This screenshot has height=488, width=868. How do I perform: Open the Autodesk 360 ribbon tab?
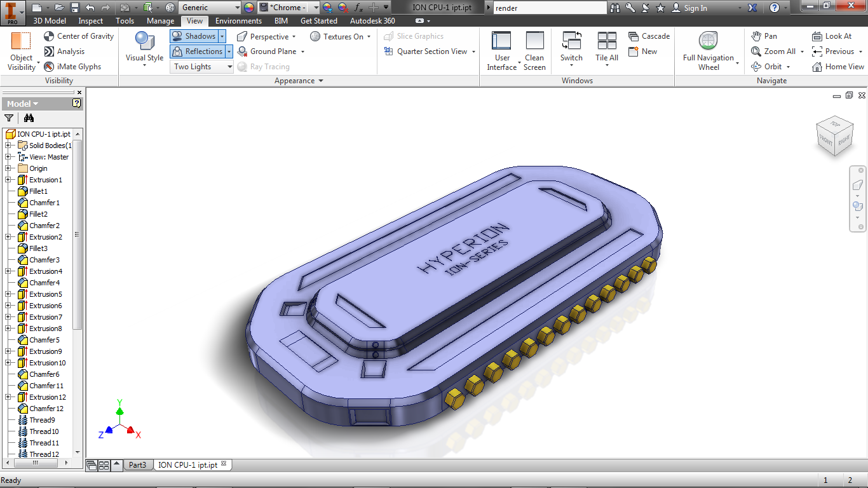[372, 21]
